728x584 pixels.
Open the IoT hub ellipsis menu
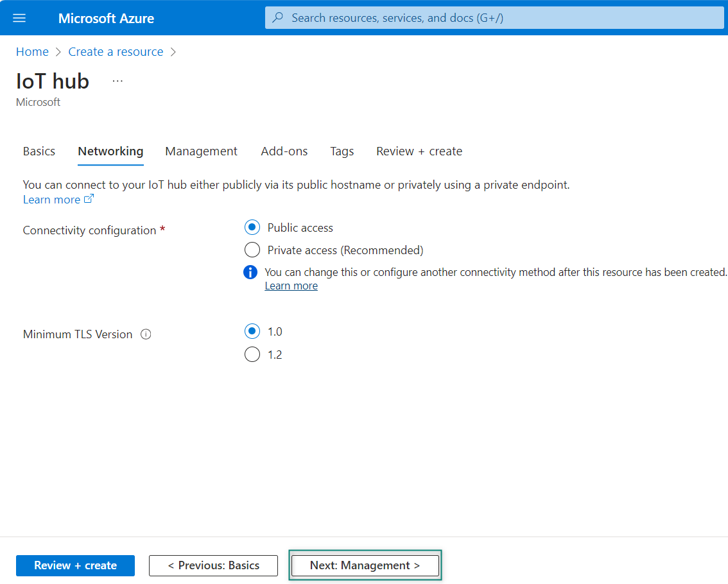[117, 82]
